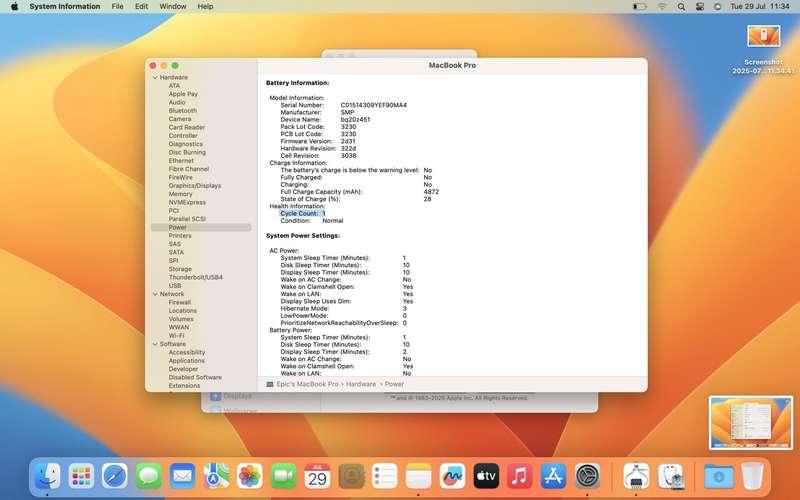Viewport: 800px width, 500px height.
Task: Collapse the Software section in sidebar
Action: tap(155, 344)
